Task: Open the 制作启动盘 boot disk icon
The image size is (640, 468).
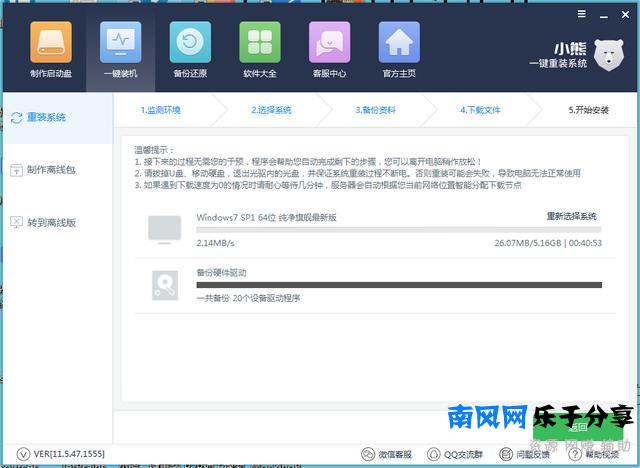Action: pos(51,42)
